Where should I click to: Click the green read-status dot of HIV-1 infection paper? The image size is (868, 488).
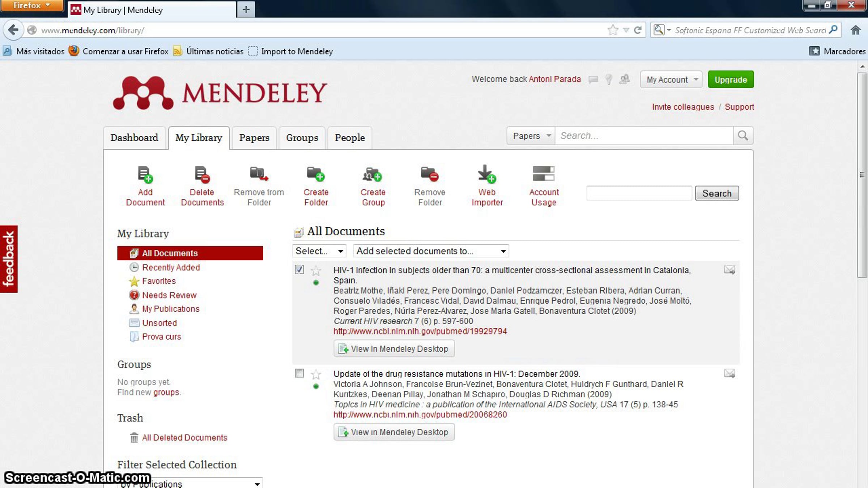tap(316, 283)
